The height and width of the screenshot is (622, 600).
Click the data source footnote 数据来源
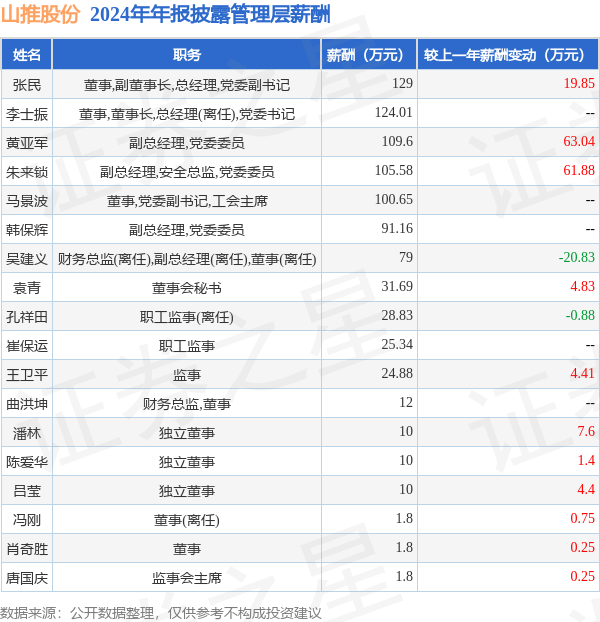(x=160, y=613)
